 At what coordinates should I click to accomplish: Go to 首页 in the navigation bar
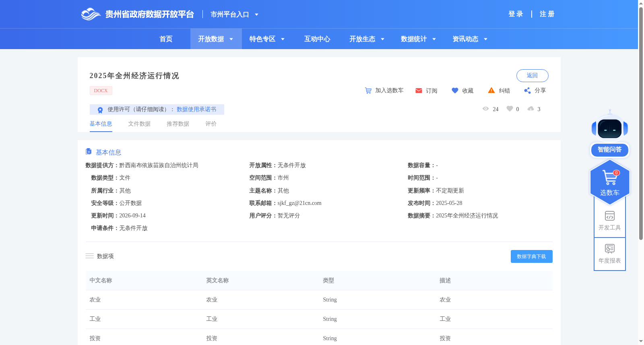[x=166, y=39]
